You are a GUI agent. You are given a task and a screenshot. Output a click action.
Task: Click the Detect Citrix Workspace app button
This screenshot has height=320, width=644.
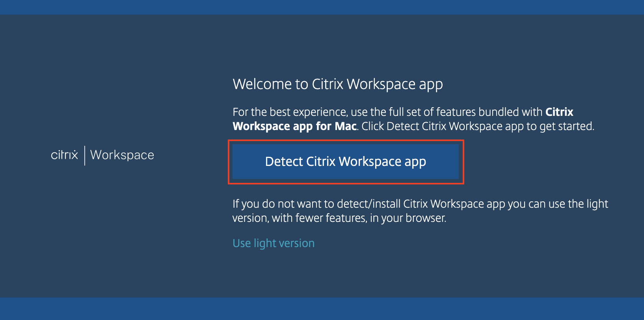click(345, 162)
